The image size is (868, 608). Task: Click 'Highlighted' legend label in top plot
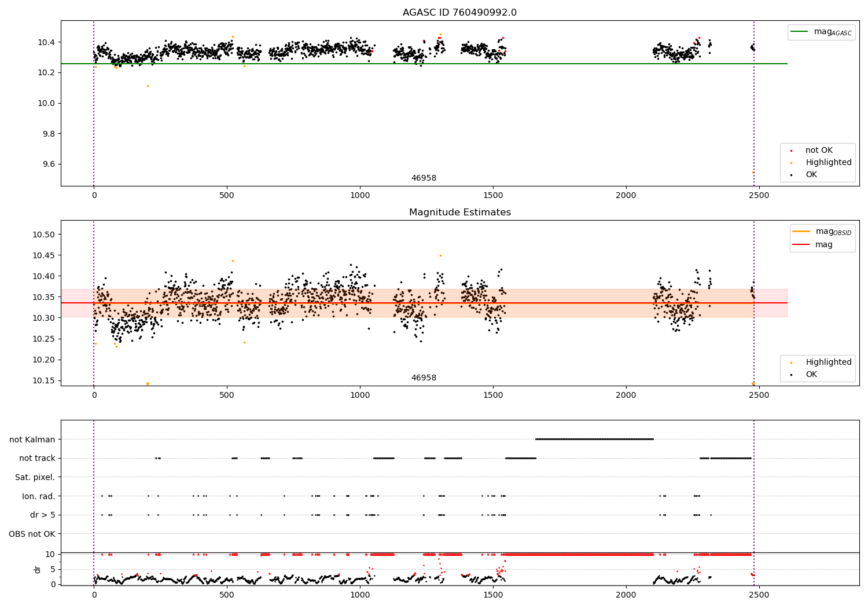tap(828, 163)
